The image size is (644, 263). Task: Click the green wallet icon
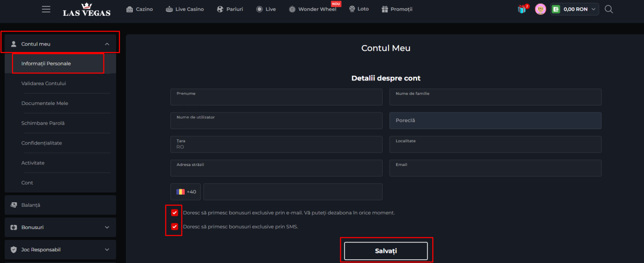click(556, 9)
